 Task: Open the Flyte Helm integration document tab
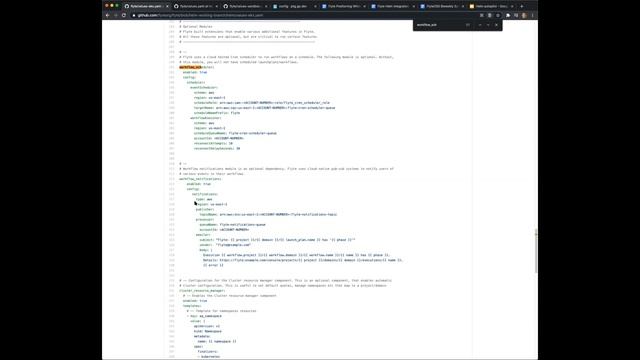[x=392, y=6]
